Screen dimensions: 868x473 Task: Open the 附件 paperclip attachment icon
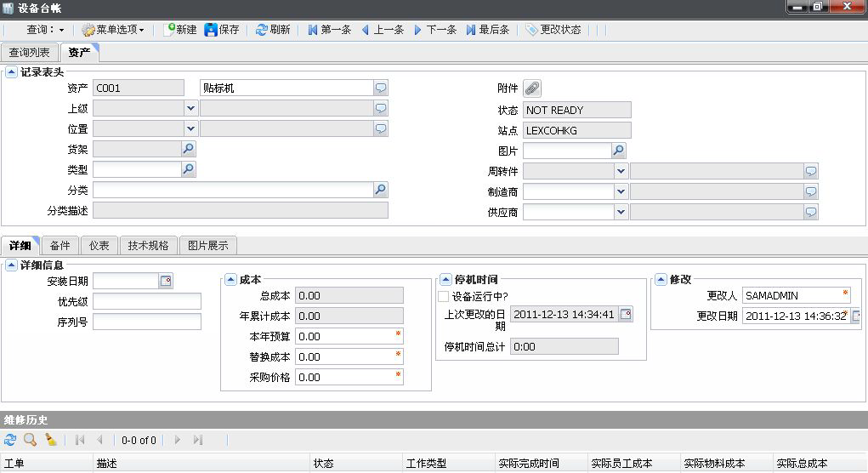click(x=532, y=88)
